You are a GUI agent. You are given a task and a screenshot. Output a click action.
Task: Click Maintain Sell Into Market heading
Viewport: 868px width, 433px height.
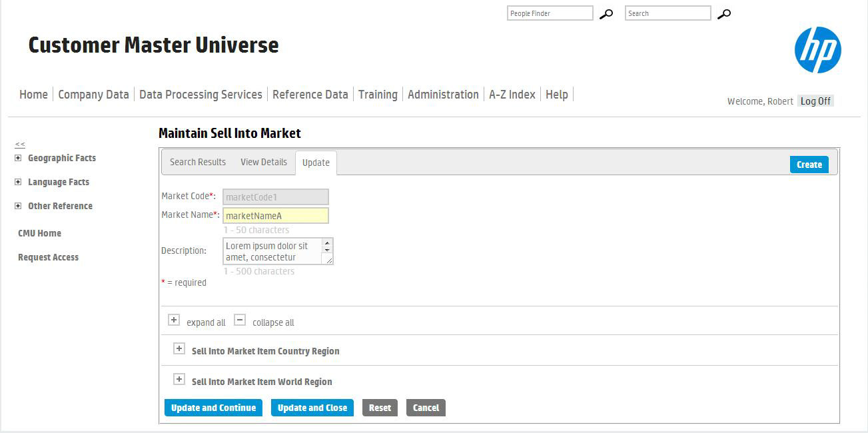coord(230,133)
